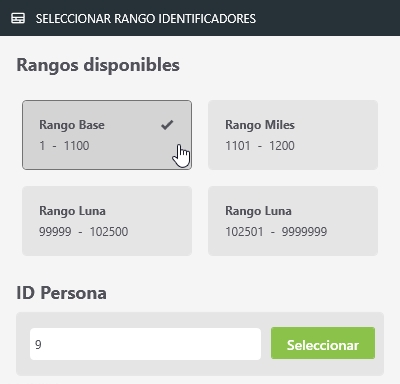
Task: Click the grey container around the ID input
Action: (200, 344)
